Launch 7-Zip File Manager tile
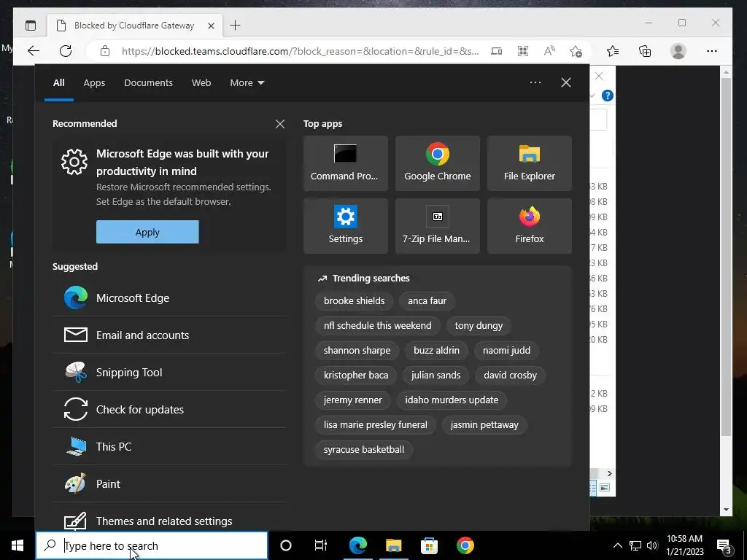Image resolution: width=747 pixels, height=560 pixels. click(x=438, y=226)
